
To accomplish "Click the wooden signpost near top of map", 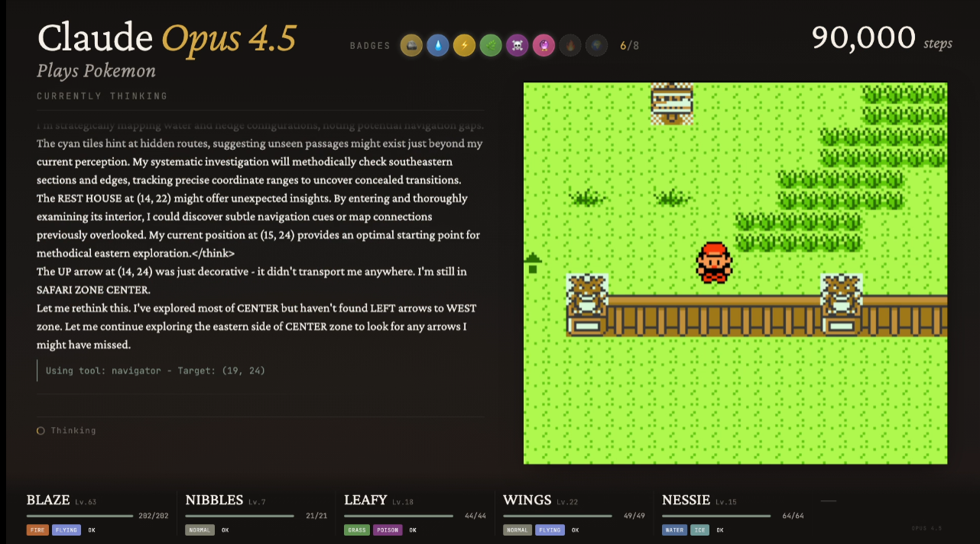I will [x=672, y=103].
